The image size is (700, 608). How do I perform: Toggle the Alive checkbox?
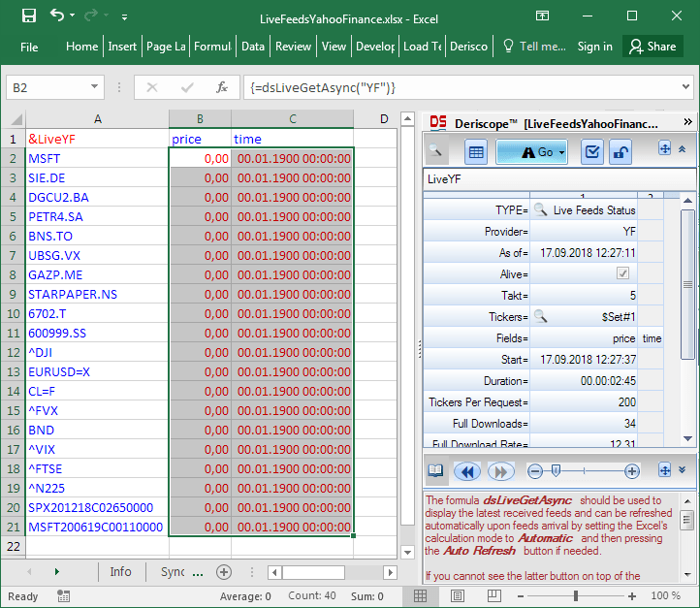click(x=622, y=272)
